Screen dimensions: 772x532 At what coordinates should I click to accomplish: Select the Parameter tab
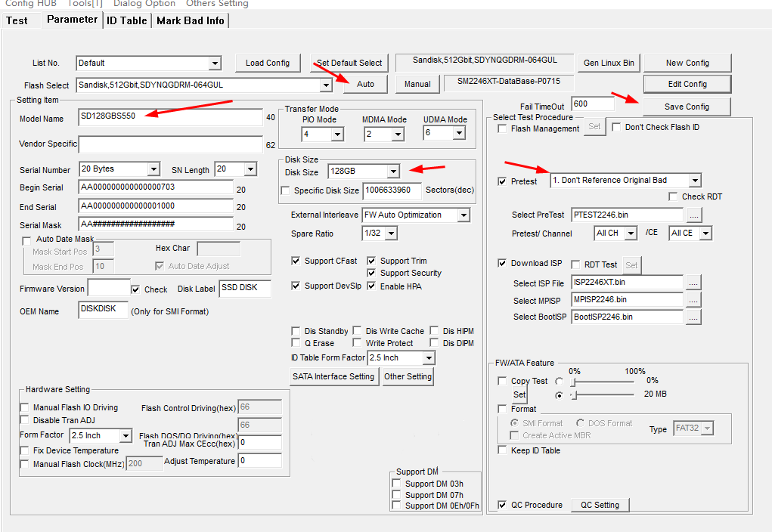72,20
